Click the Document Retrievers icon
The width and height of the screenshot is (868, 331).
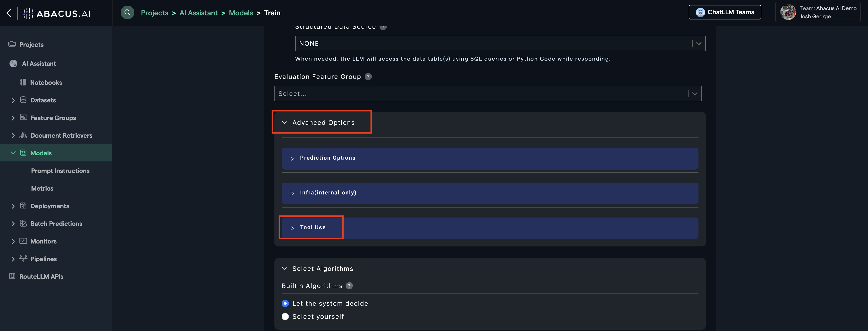coord(23,135)
